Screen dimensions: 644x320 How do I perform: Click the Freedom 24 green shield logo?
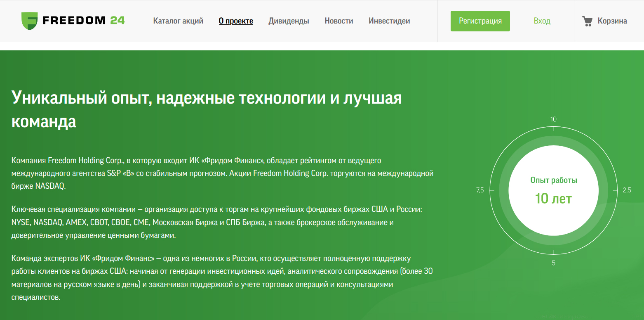[x=29, y=21]
